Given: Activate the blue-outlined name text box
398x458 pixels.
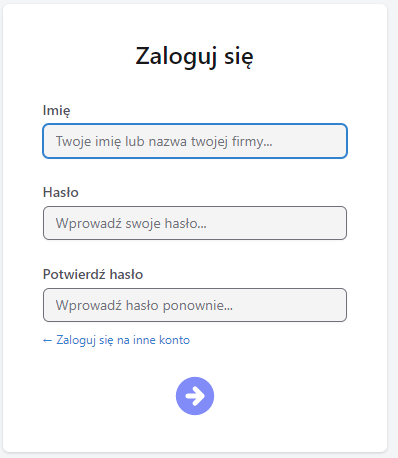Looking at the screenshot, I should (195, 141).
